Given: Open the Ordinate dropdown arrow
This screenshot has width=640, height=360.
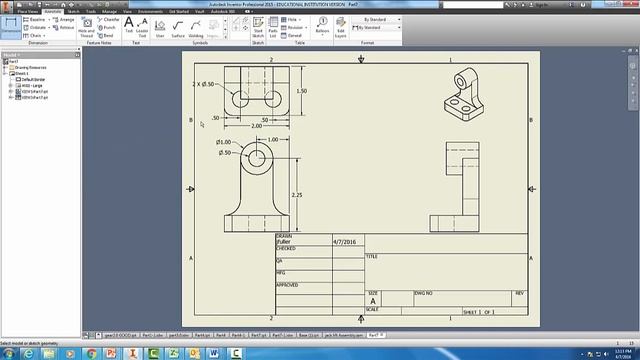Looking at the screenshot, I should (49, 28).
